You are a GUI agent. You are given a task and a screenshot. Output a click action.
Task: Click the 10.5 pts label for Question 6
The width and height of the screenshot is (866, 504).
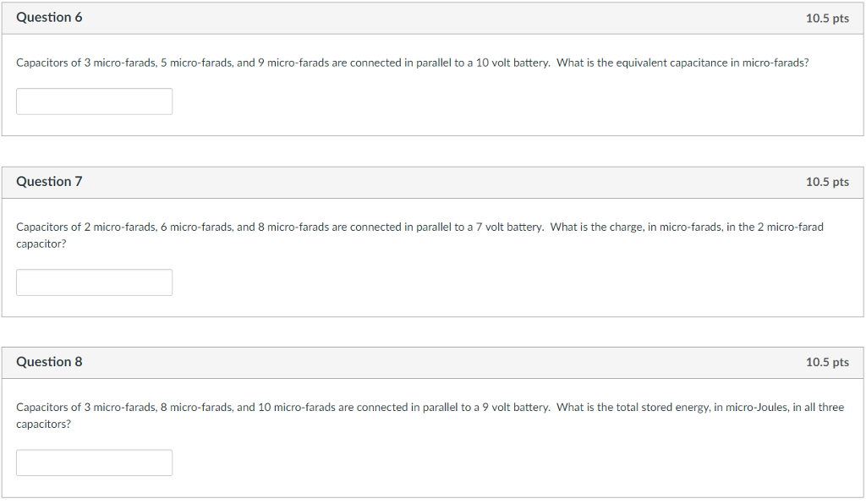827,19
